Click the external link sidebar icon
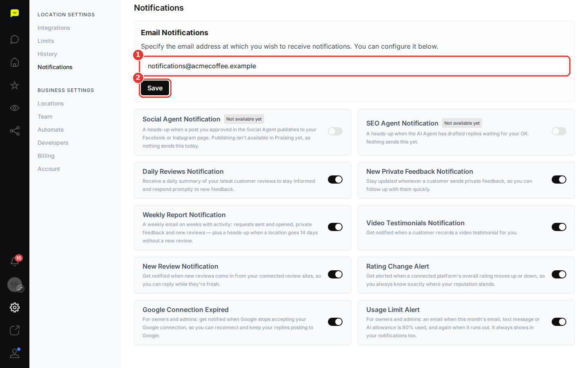The width and height of the screenshot is (588, 368). 15,330
